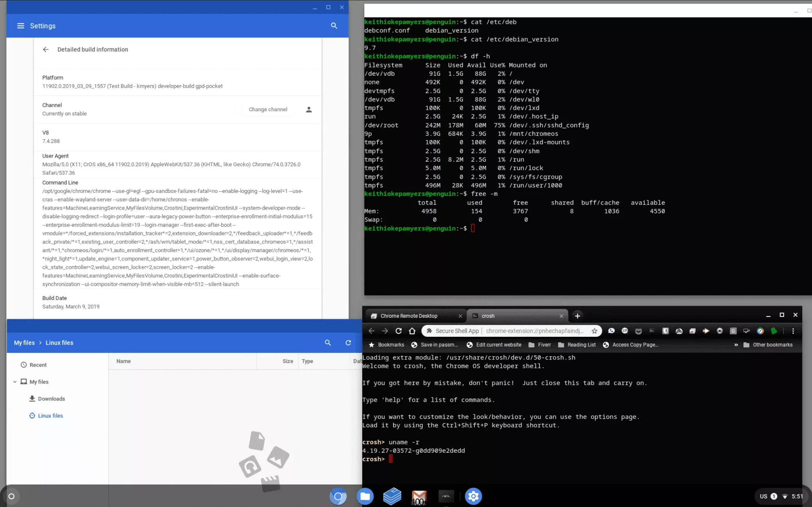
Task: Click the IP extension icon
Action: click(x=625, y=331)
